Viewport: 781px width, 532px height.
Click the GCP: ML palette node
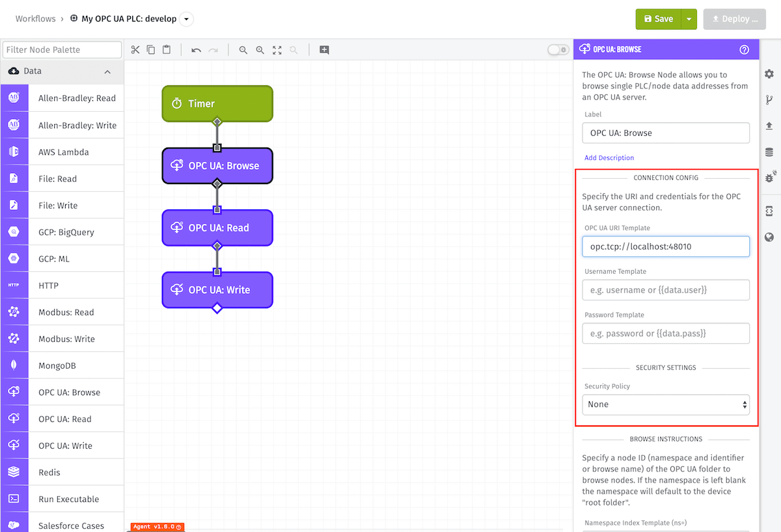tap(62, 259)
